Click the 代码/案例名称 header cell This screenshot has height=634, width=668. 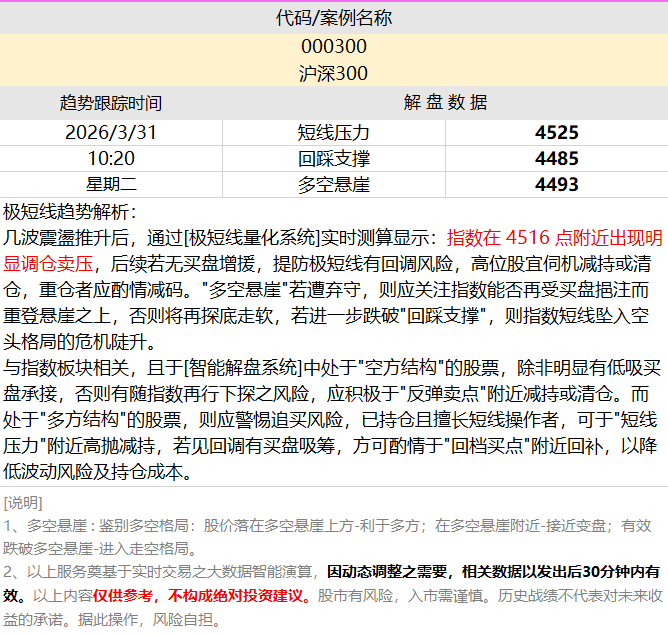click(x=333, y=18)
